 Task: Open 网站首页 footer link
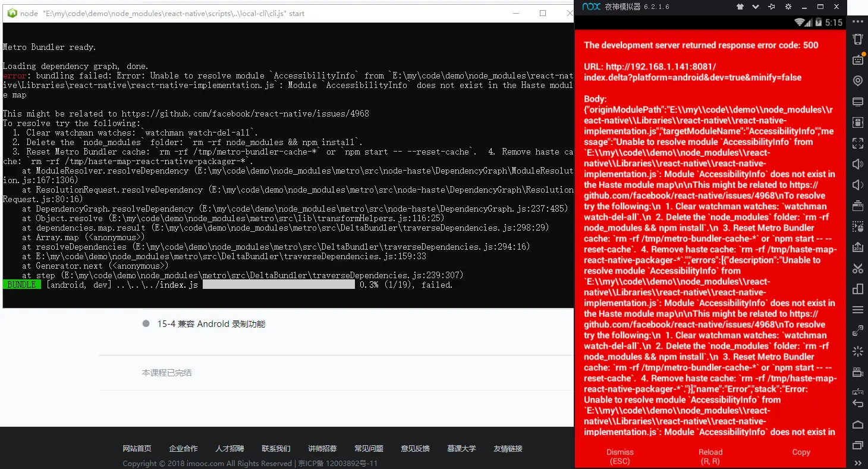137,448
